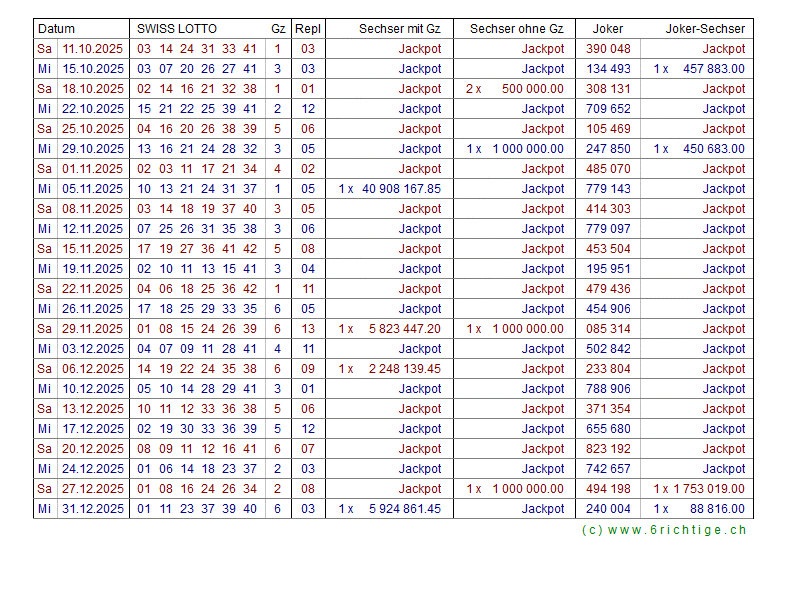Click the 457 883.00 Joker-Sechser amount
800x600 pixels.
(713, 69)
